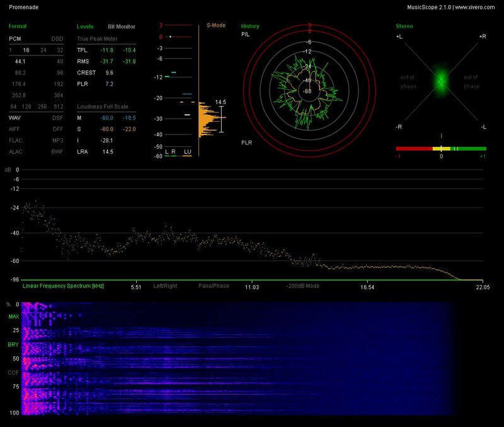Click the 88.2 sample rate
Viewport: 504px width, 427px height.
[x=20, y=73]
